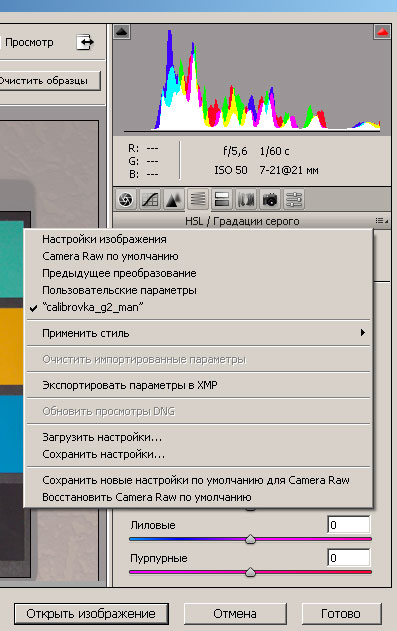This screenshot has width=397, height=631.
Task: Open the Presets sliders tab icon
Action: coord(294,199)
